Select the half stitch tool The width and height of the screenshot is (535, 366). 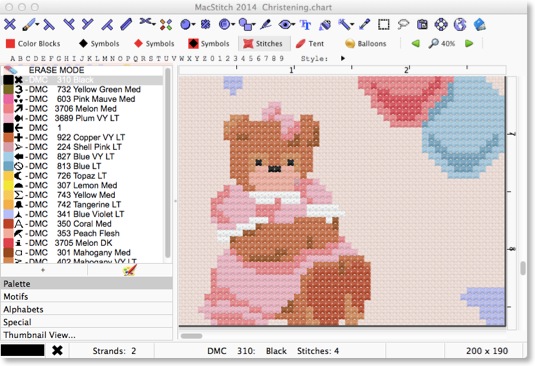[x=49, y=25]
